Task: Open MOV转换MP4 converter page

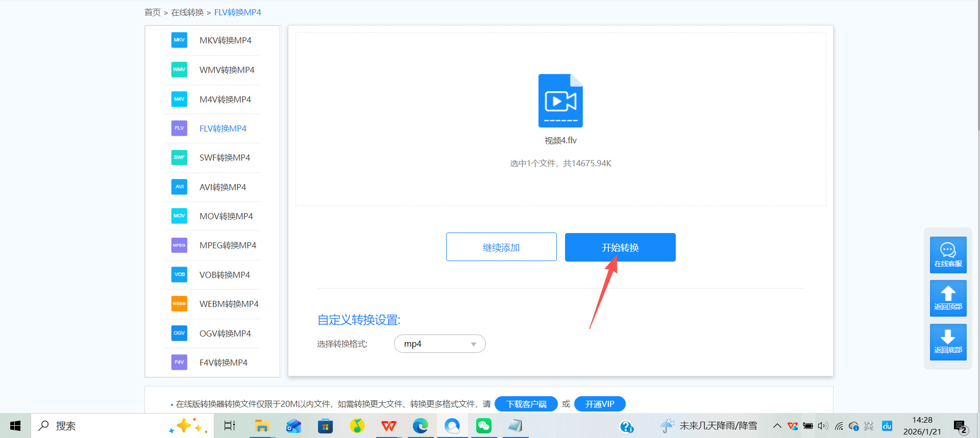Action: coord(226,216)
